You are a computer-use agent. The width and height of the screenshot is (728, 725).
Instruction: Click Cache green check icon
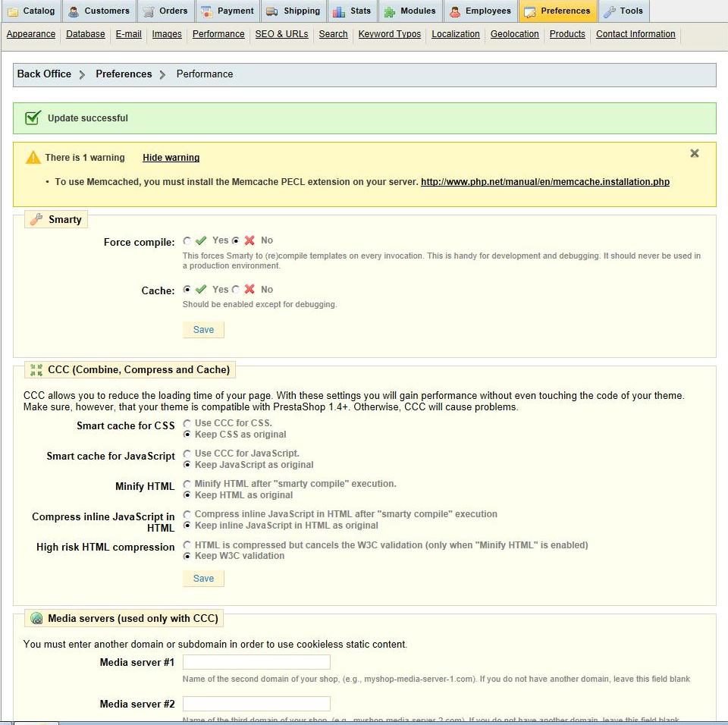(x=201, y=290)
